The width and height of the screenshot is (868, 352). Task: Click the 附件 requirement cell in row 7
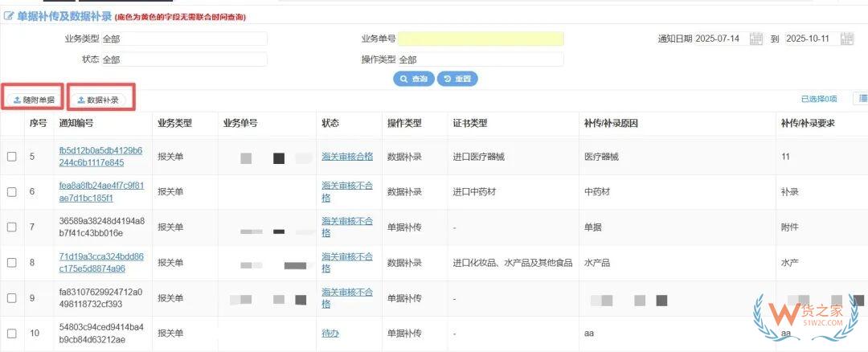pyautogui.click(x=790, y=227)
